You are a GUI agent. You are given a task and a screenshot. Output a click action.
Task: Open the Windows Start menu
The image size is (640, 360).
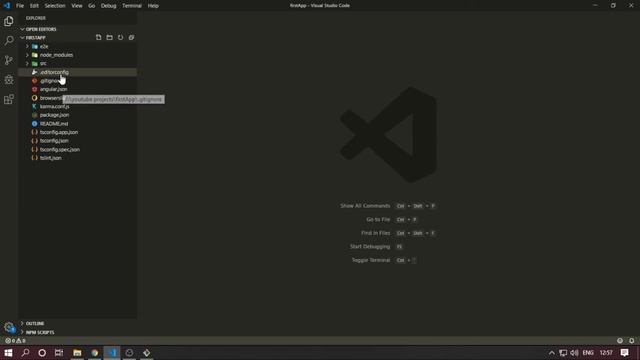pyautogui.click(x=8, y=353)
